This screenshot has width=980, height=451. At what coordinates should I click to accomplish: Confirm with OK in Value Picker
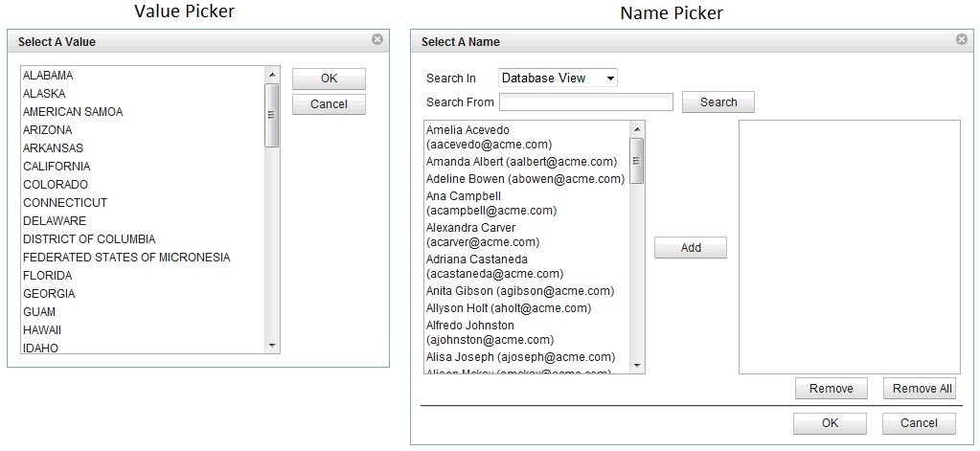[x=329, y=79]
